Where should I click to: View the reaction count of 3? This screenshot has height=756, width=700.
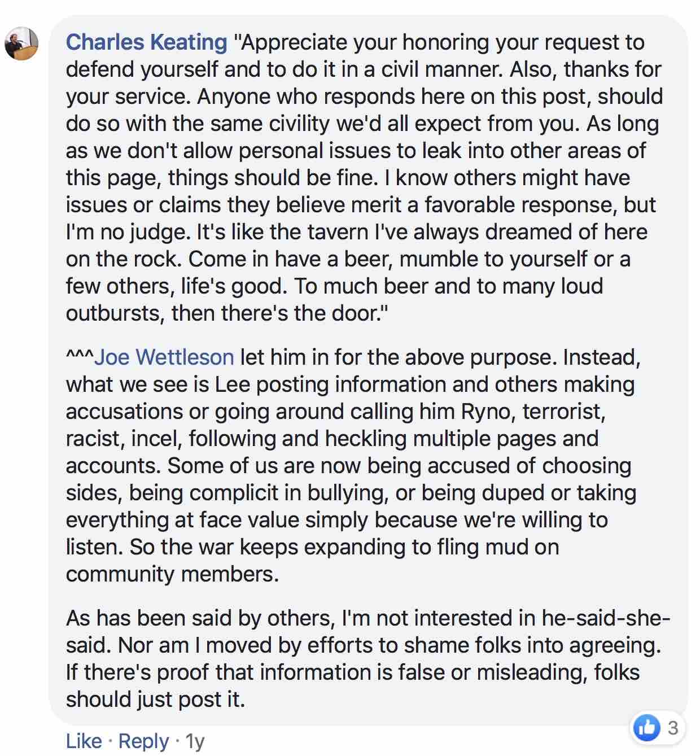point(672,728)
